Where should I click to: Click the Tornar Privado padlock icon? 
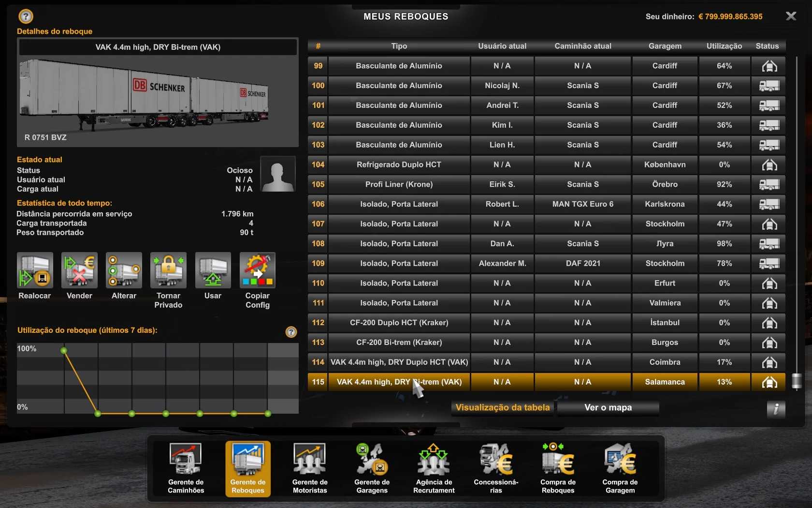[168, 270]
